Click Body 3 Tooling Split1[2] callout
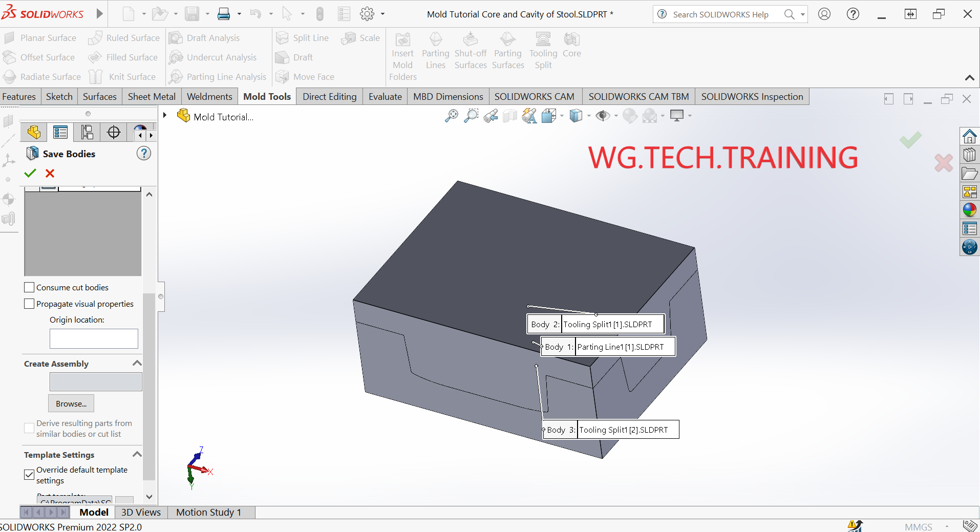 pyautogui.click(x=611, y=430)
